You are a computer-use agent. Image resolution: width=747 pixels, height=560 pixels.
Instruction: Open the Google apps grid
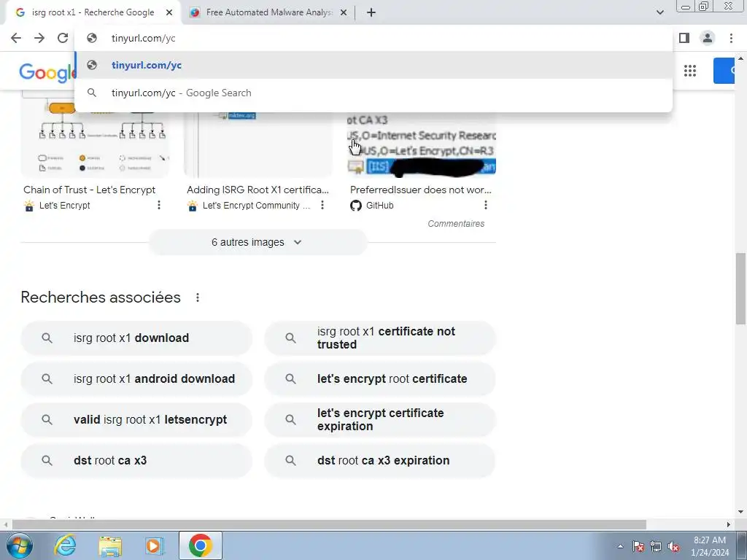[690, 71]
